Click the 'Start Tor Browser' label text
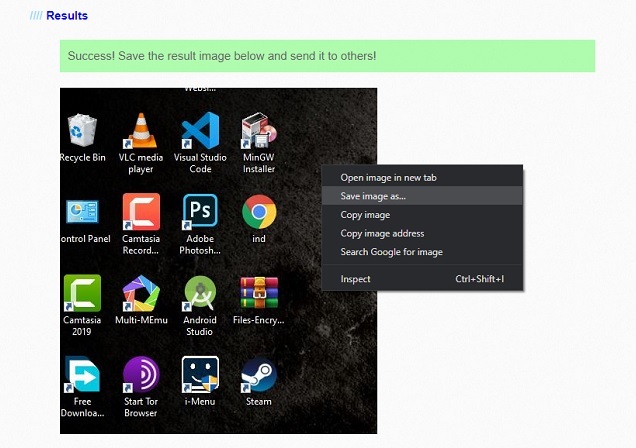636x448 pixels. pyautogui.click(x=141, y=407)
